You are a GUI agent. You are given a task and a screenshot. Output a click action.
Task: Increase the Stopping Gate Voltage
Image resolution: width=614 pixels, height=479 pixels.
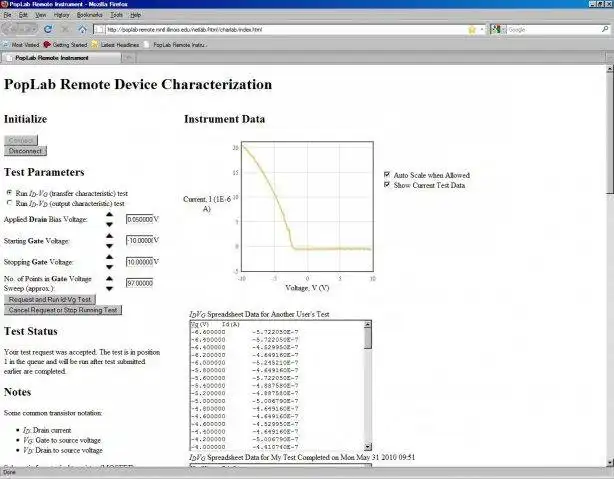[109, 257]
